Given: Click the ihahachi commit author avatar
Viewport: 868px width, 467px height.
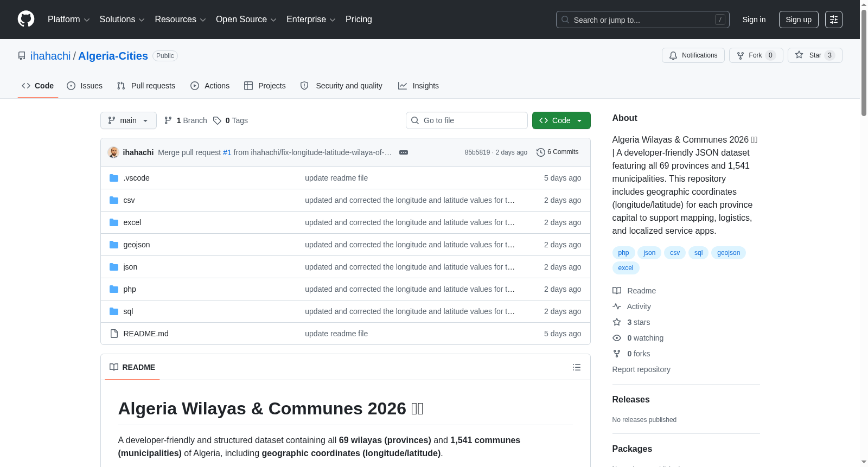Looking at the screenshot, I should point(113,152).
